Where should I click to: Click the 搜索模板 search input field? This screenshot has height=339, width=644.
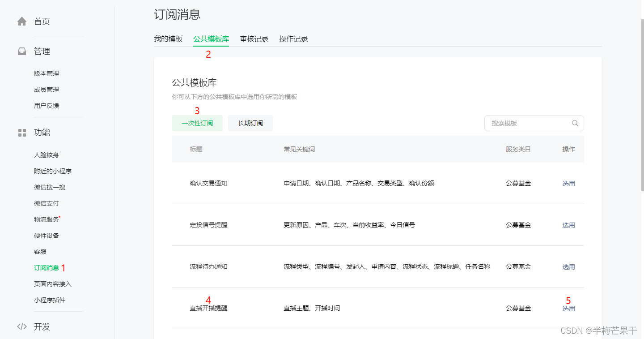[534, 123]
